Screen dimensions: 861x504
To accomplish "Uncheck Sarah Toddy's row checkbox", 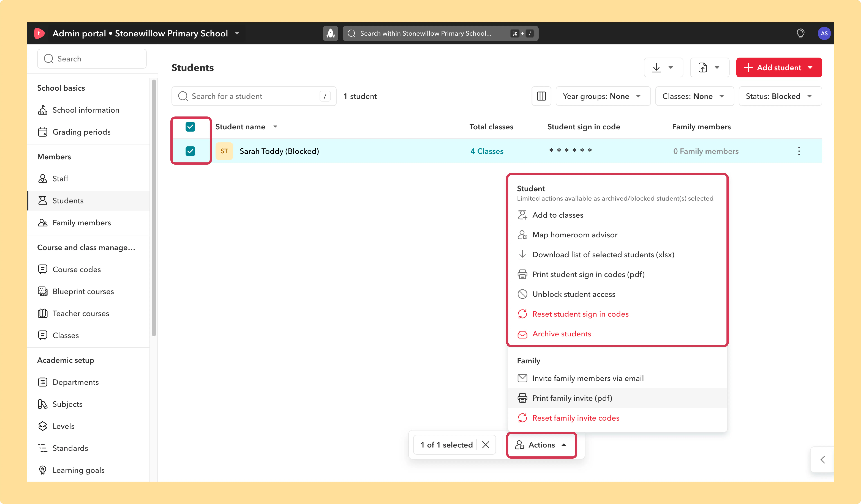I will [190, 151].
